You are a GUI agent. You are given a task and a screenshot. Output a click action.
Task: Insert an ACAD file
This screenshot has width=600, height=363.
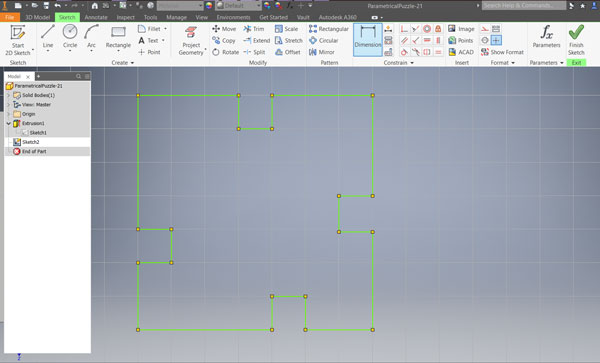click(461, 52)
